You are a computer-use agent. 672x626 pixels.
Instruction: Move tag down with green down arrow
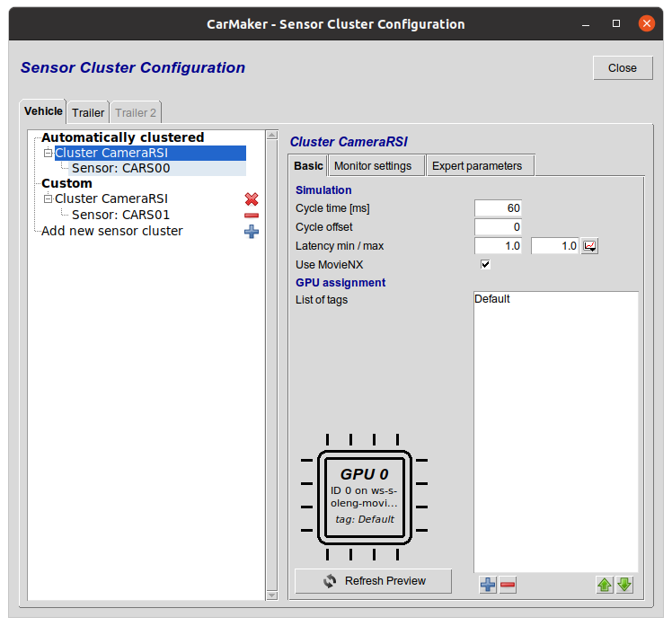624,586
